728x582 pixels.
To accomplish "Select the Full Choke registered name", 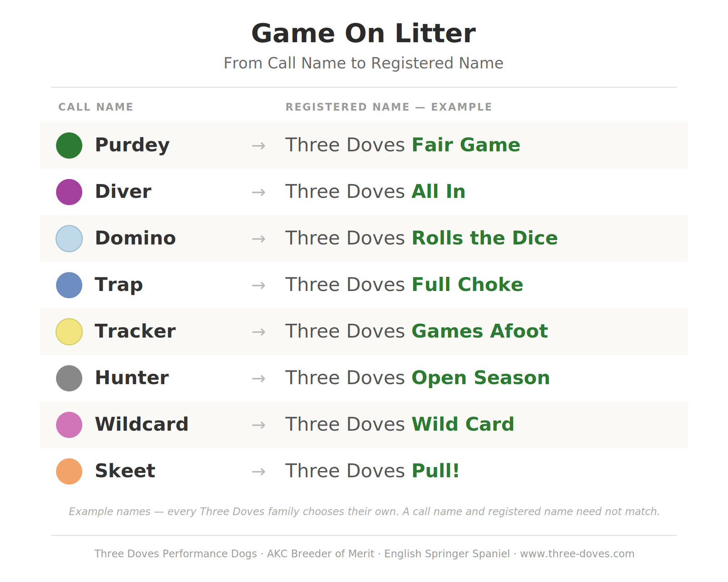I will click(467, 285).
